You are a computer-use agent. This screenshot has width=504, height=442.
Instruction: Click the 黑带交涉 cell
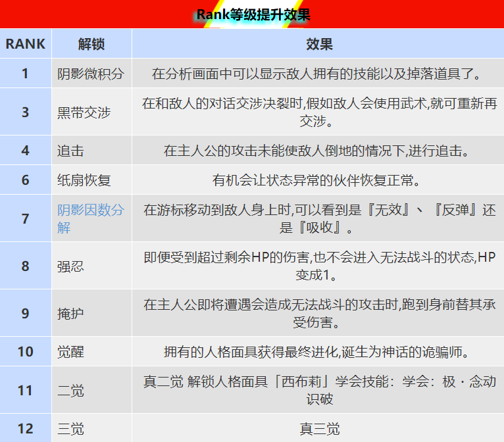tap(91, 112)
